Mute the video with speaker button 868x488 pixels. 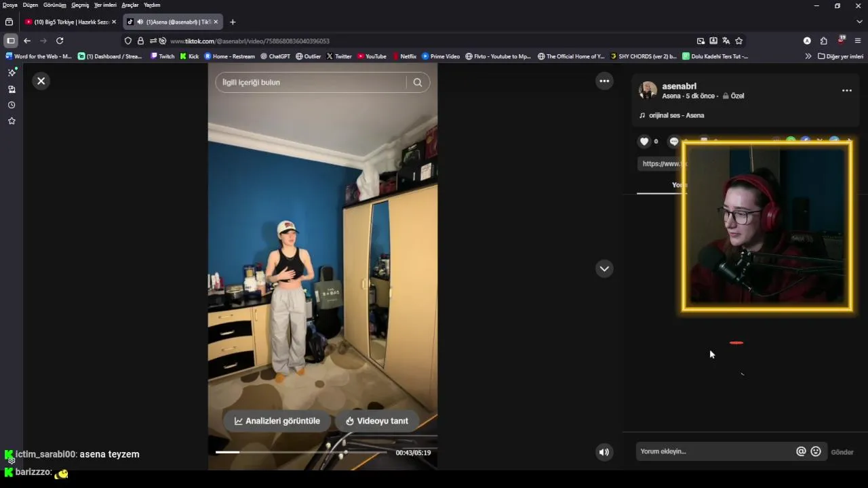tap(604, 452)
